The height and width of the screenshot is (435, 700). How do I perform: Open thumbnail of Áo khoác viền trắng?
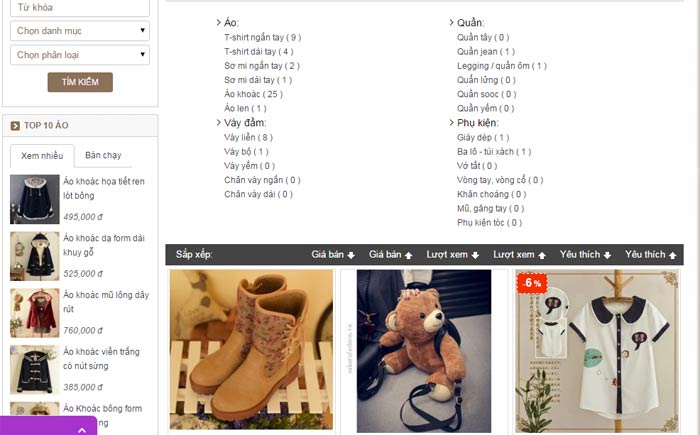[x=35, y=369]
